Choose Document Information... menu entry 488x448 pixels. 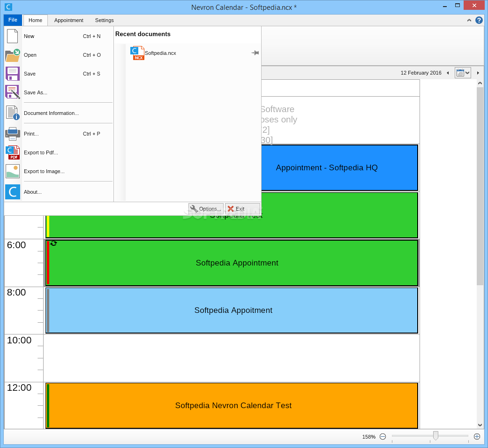[59, 113]
